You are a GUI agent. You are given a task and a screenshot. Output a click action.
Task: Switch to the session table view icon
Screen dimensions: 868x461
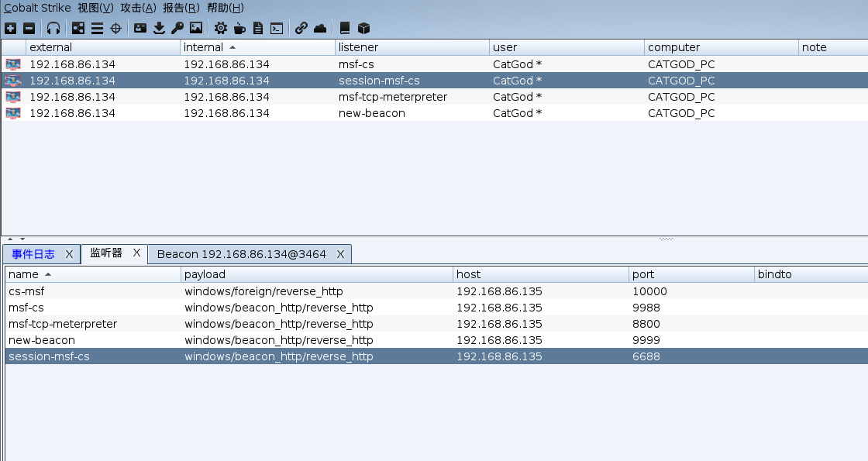click(97, 28)
